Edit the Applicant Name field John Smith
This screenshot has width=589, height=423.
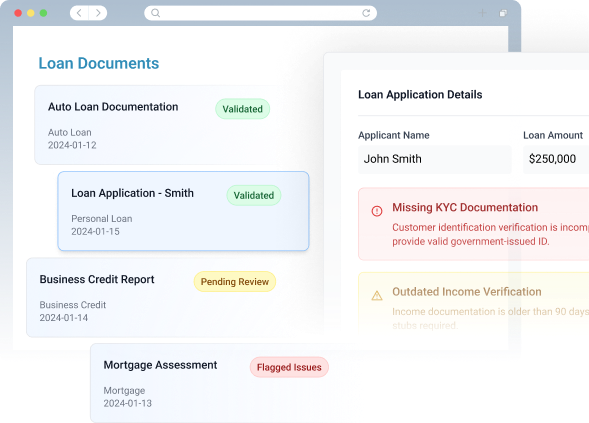pos(435,159)
